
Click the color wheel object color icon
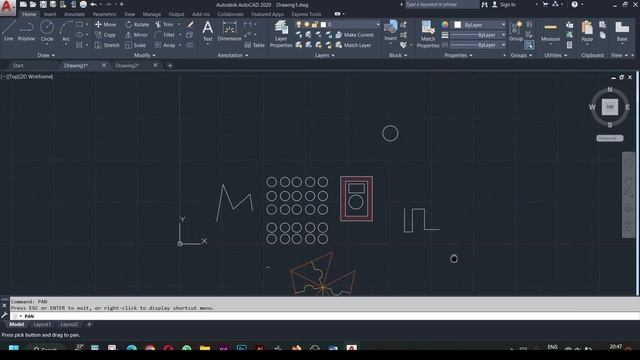(x=445, y=24)
